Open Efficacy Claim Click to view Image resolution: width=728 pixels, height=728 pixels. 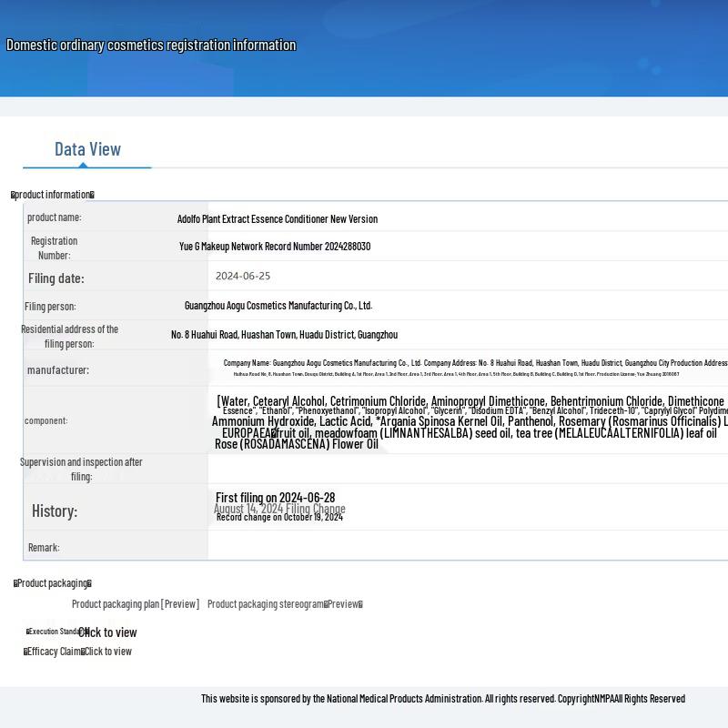(x=107, y=652)
